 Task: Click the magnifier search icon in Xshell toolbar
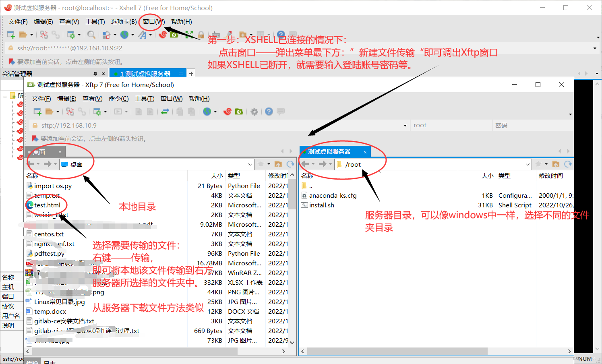(x=91, y=35)
